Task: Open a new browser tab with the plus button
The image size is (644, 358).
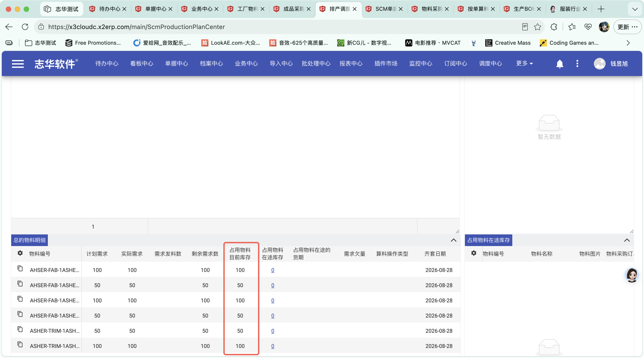Action: [x=601, y=9]
